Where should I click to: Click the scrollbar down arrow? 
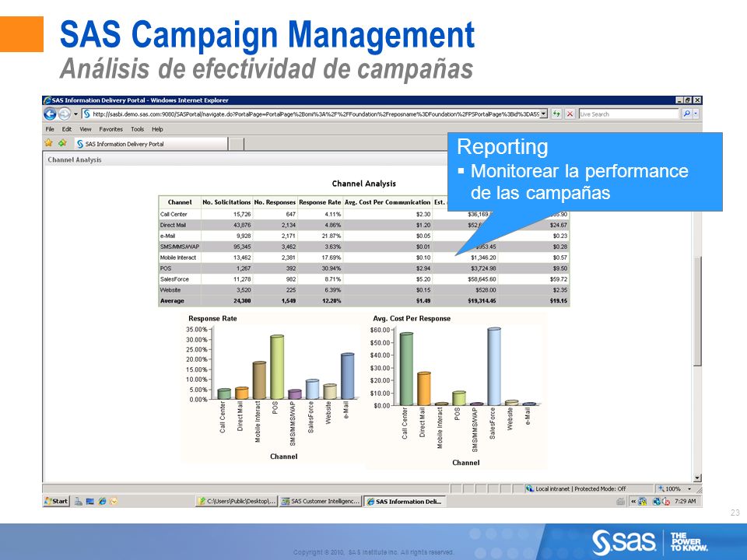point(697,478)
